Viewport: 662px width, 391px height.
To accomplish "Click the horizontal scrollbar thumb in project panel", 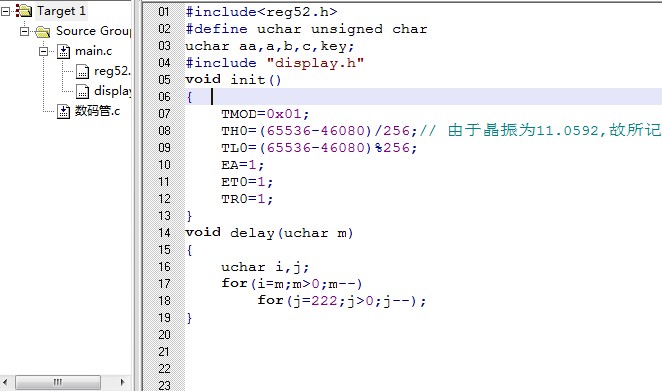I will [x=58, y=383].
